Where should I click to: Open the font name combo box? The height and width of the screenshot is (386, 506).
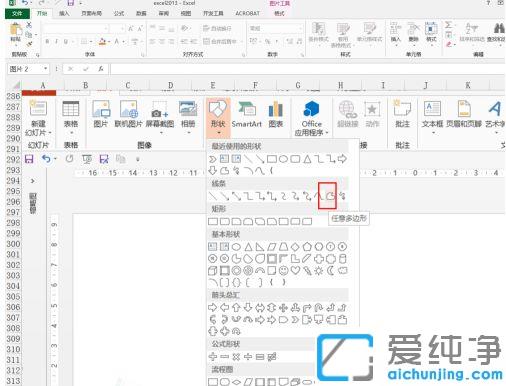point(76,29)
